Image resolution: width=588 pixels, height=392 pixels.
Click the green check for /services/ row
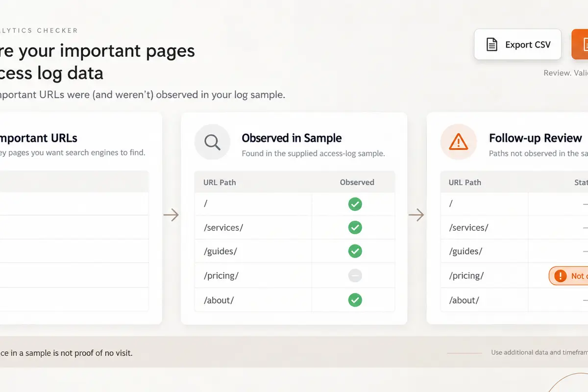[355, 227]
